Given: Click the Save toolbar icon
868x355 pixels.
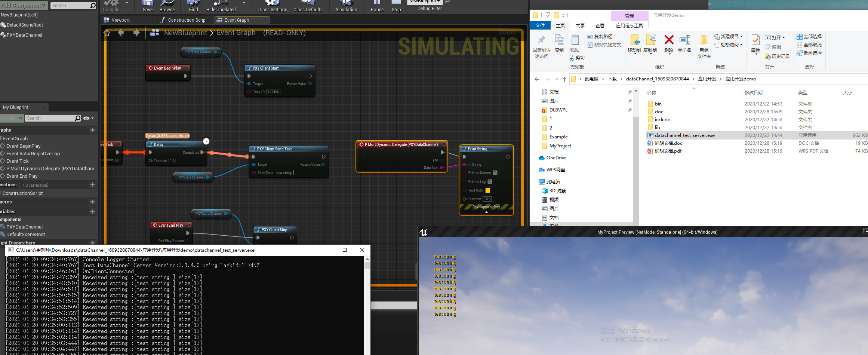Looking at the screenshot, I should coord(147,5).
